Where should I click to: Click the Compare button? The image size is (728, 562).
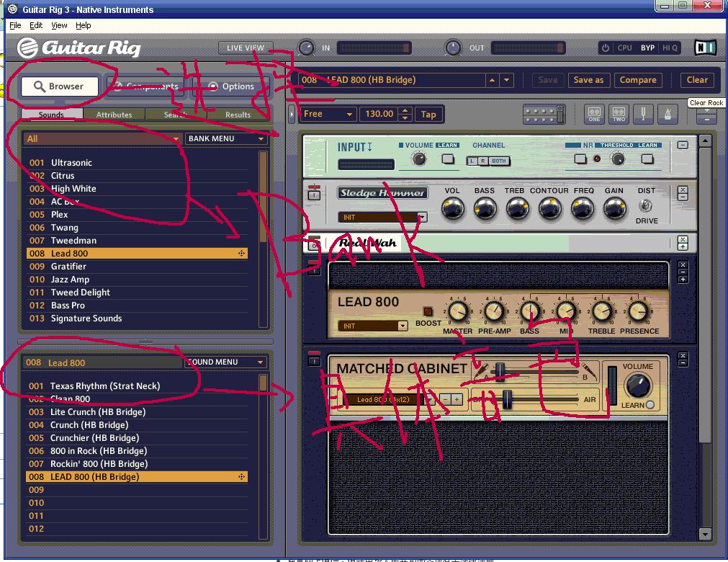[x=638, y=80]
